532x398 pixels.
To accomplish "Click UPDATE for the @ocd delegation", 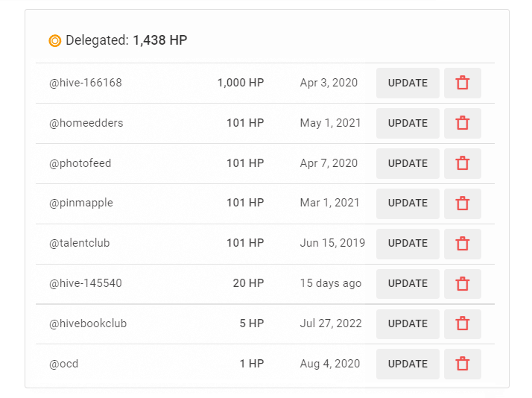I will 408,364.
